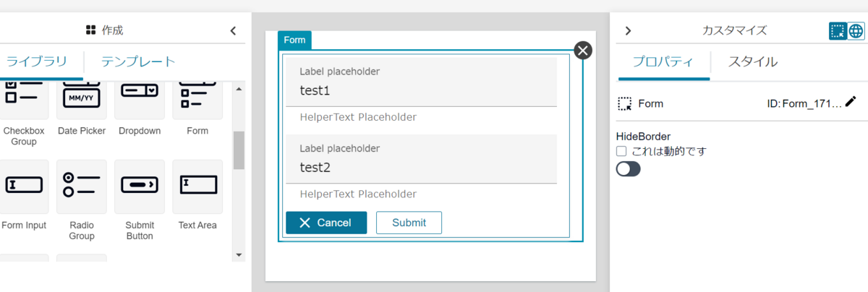Select the Form component icon in library
The image size is (868, 292).
[x=197, y=100]
